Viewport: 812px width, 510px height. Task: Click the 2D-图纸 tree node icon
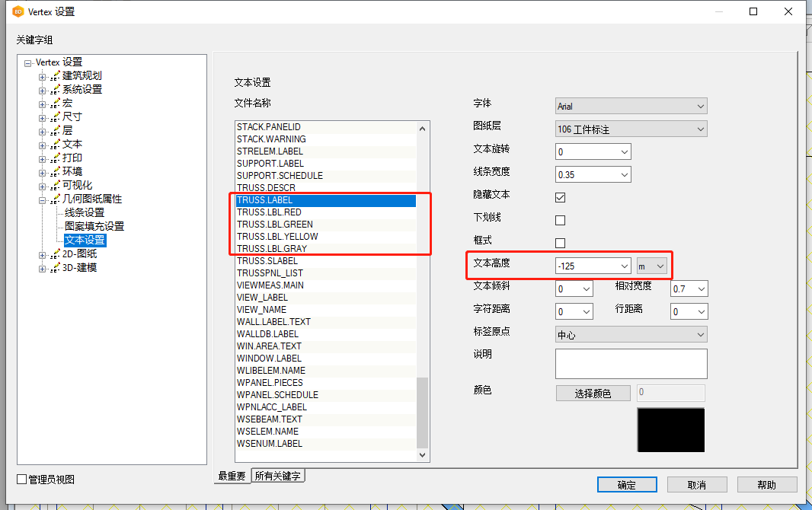pyautogui.click(x=55, y=254)
